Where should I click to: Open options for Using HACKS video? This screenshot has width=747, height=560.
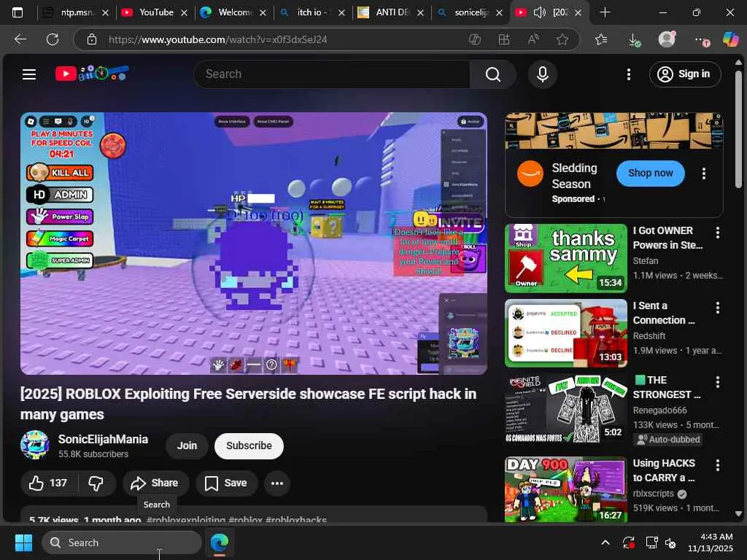pyautogui.click(x=718, y=464)
